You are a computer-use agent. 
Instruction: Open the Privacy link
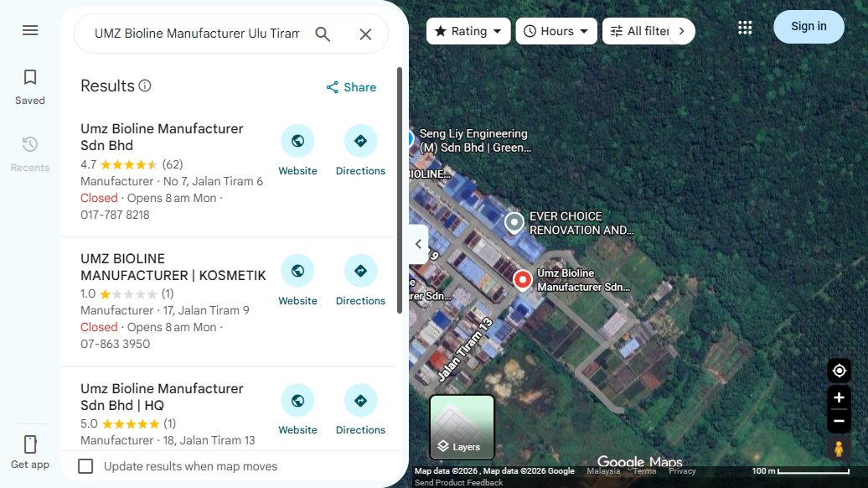tap(682, 471)
